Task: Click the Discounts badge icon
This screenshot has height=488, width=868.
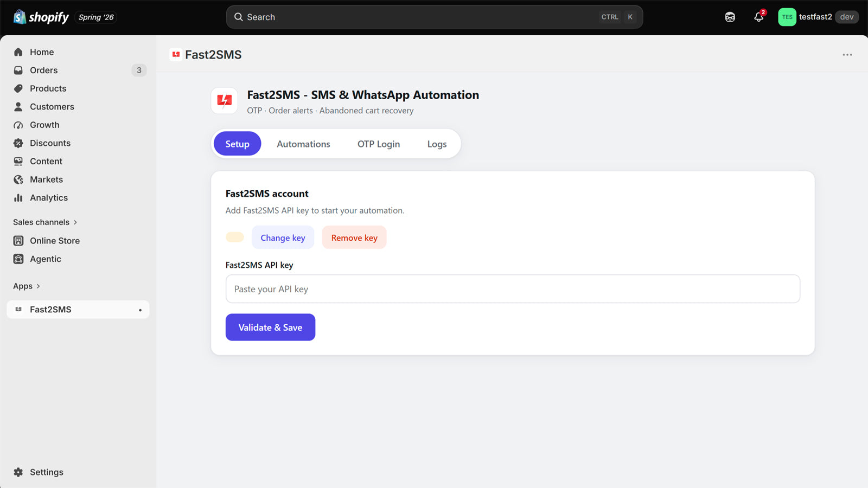Action: point(18,143)
